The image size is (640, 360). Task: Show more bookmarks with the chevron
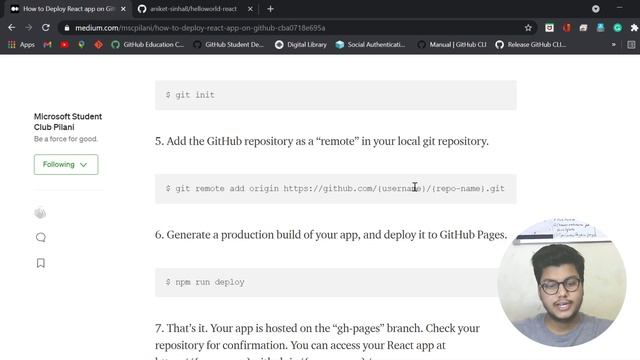pyautogui.click(x=613, y=44)
